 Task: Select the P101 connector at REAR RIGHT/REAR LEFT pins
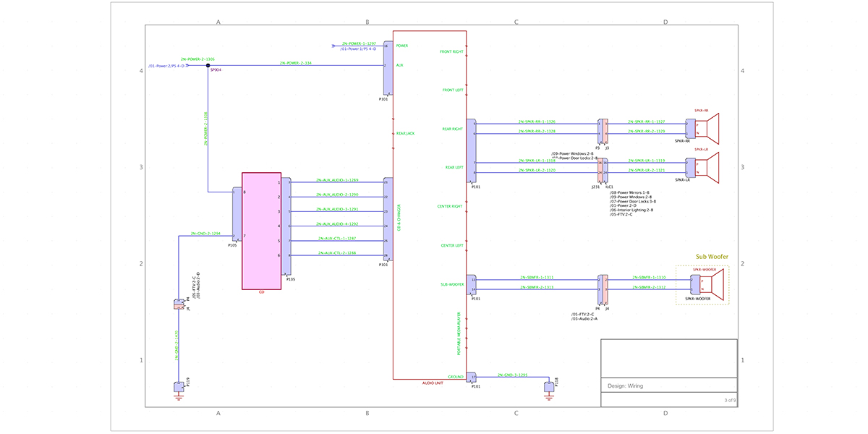click(x=472, y=150)
